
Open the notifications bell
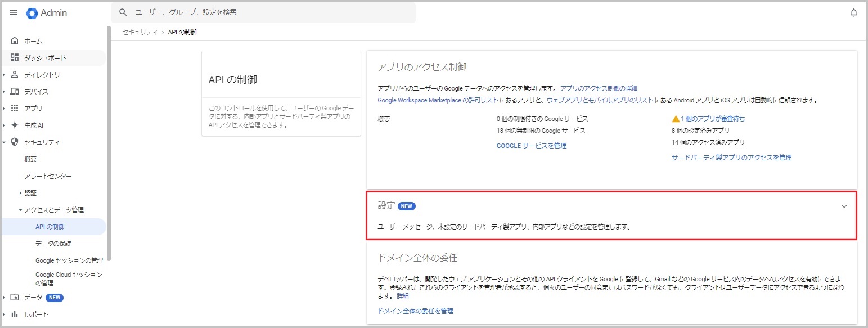(x=853, y=12)
